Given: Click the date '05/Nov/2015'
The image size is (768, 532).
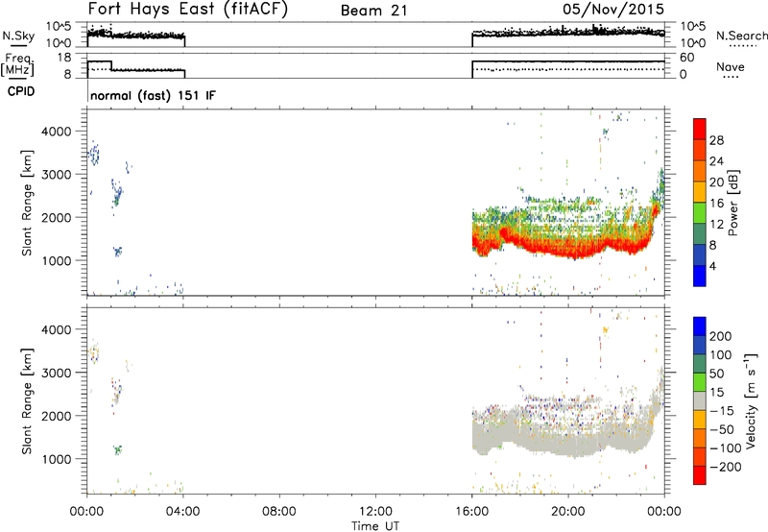Looking at the screenshot, I should coord(613,9).
